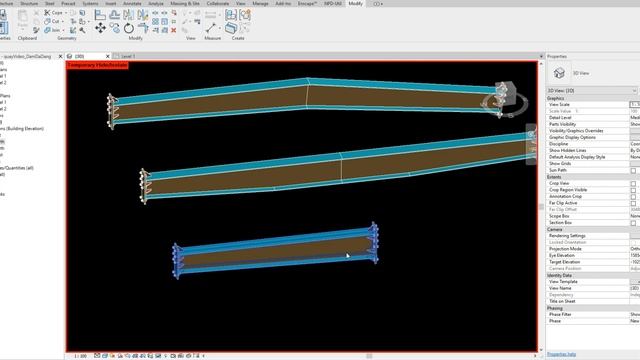Open the Cope dropdown arrow
The width and height of the screenshot is (640, 360).
pos(66,13)
